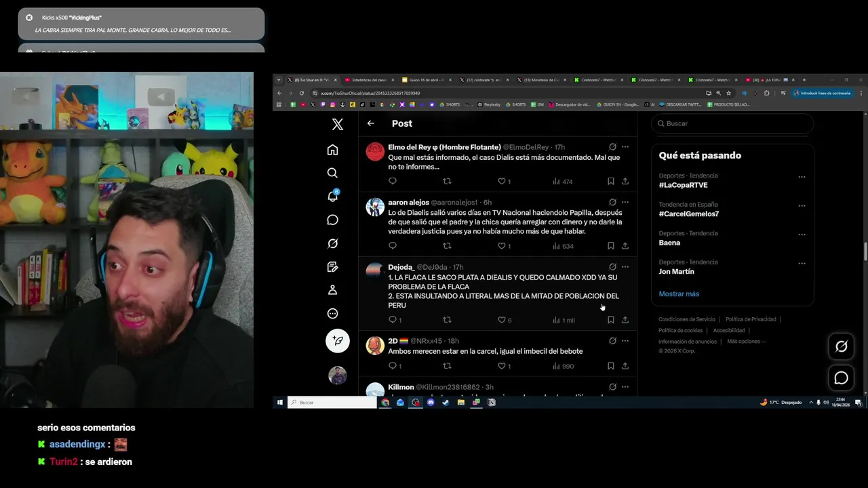The width and height of the screenshot is (868, 488).
Task: Open the account avatar in X sidebar
Action: point(337,375)
